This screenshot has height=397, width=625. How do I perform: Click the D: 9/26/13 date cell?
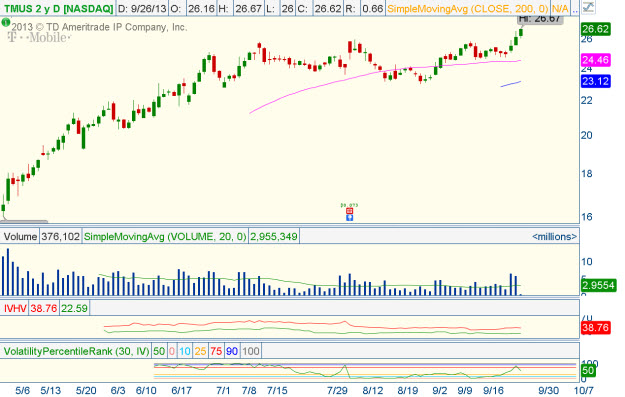click(142, 9)
